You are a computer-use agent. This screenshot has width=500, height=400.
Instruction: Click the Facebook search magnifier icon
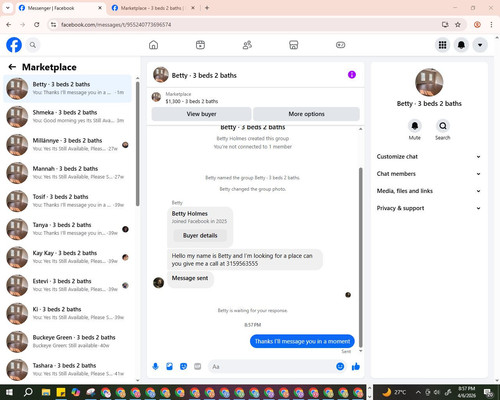33,45
